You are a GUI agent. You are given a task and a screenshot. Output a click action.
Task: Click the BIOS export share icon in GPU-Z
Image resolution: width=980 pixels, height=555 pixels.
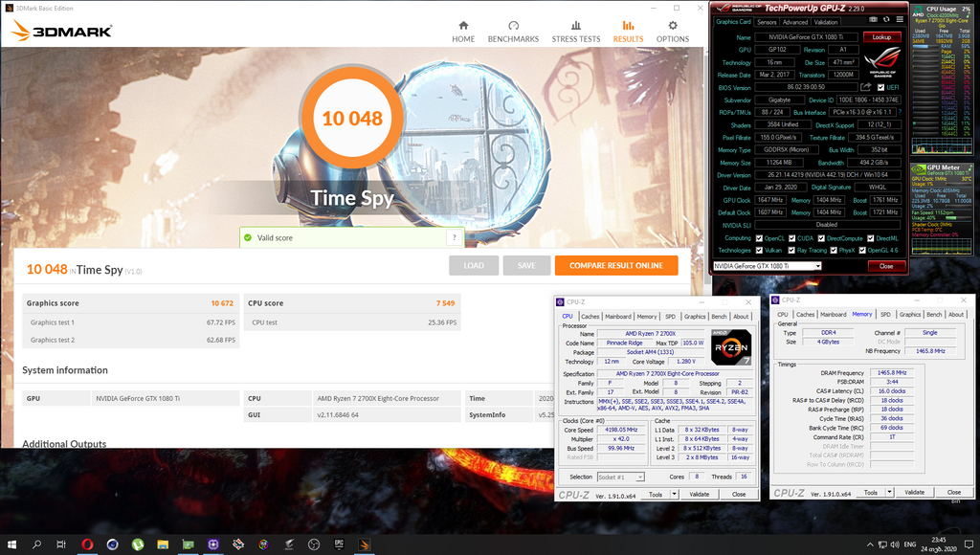[865, 87]
